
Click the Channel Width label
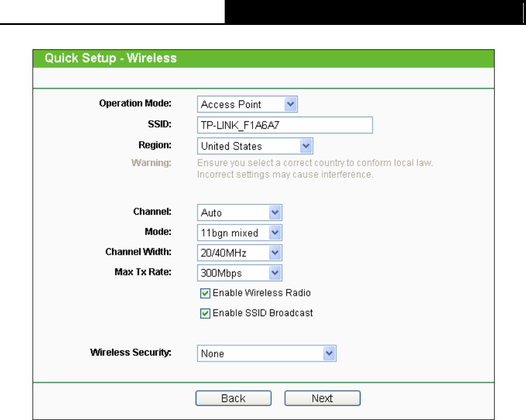click(x=138, y=252)
